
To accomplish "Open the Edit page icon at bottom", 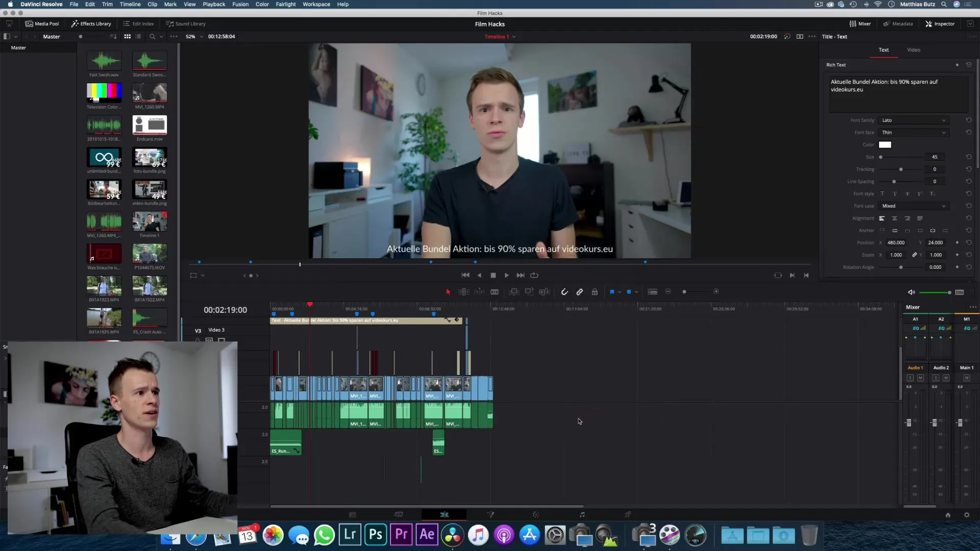I will coord(444,515).
